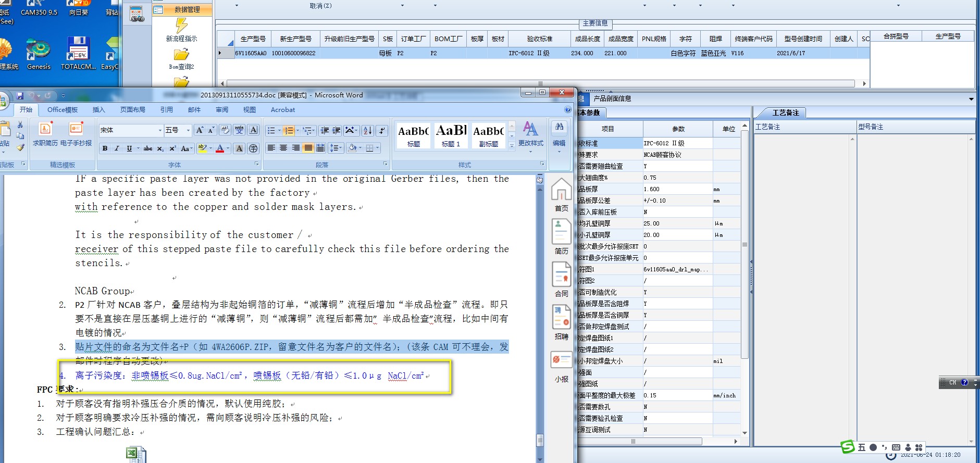Image resolution: width=980 pixels, height=463 pixels.
Task: Switch to the 审阅 ribbon tab
Action: coord(222,110)
